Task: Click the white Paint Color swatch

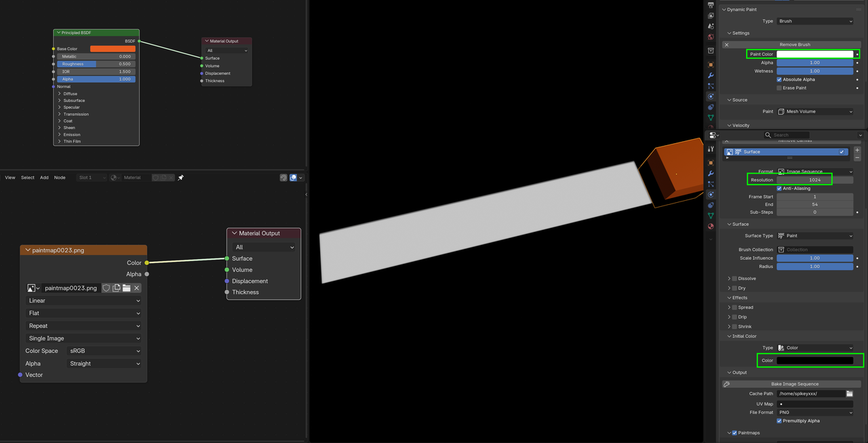Action: pyautogui.click(x=814, y=54)
